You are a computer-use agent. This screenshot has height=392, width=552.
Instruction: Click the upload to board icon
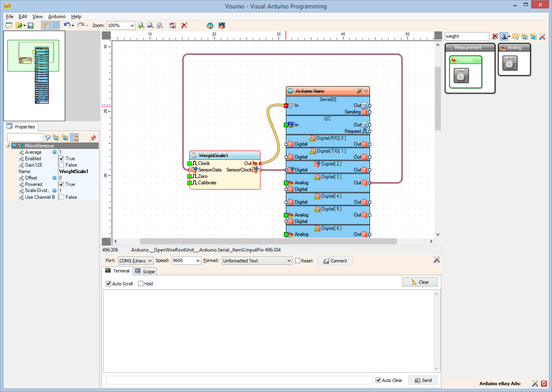[x=221, y=25]
